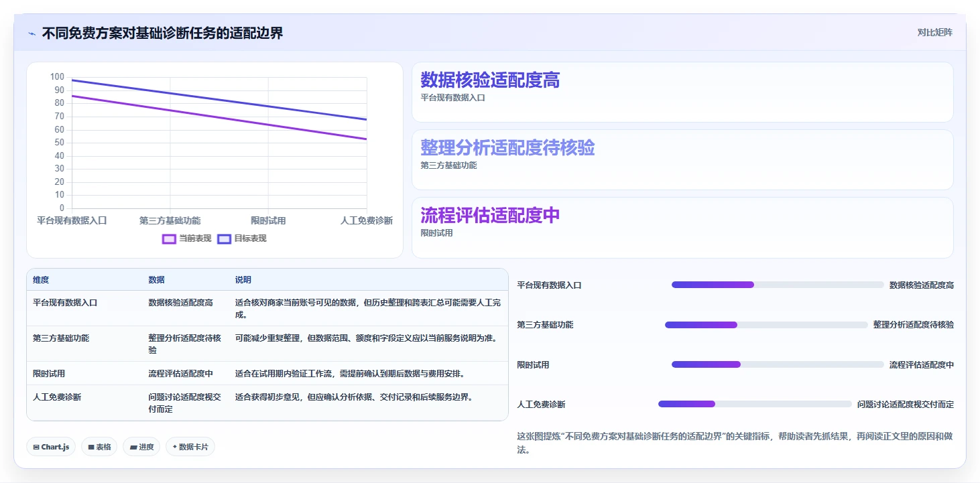Click the 表格 tag
The height and width of the screenshot is (483, 980).
pyautogui.click(x=99, y=447)
